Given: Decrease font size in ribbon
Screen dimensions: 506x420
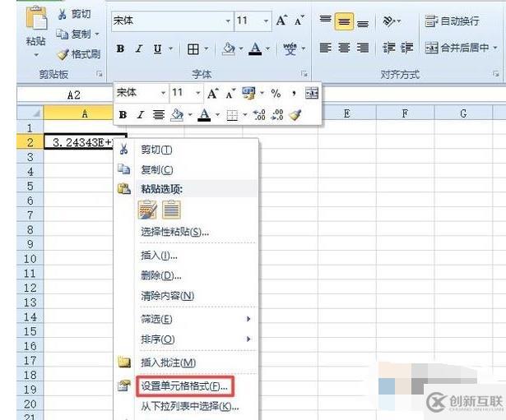Looking at the screenshot, I should (x=299, y=21).
